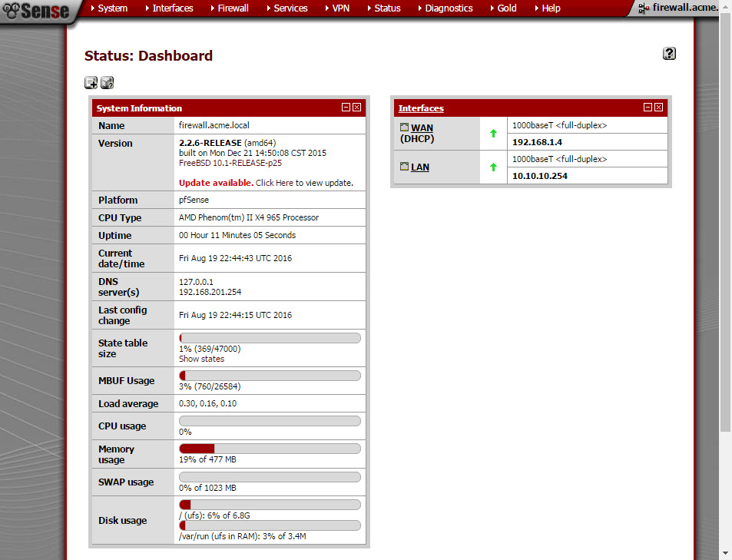Click the Current date/time value
The height and width of the screenshot is (560, 732).
[x=235, y=258]
